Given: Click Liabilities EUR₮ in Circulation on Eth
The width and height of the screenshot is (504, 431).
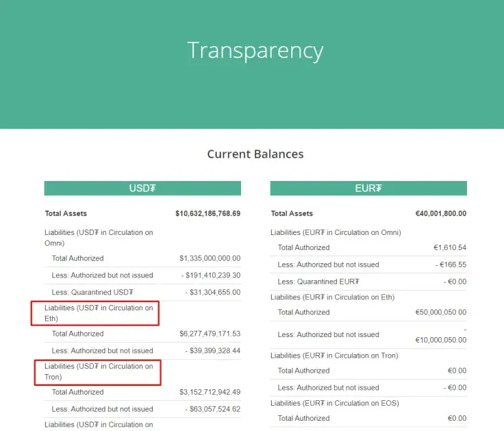Looking at the screenshot, I should point(332,297).
